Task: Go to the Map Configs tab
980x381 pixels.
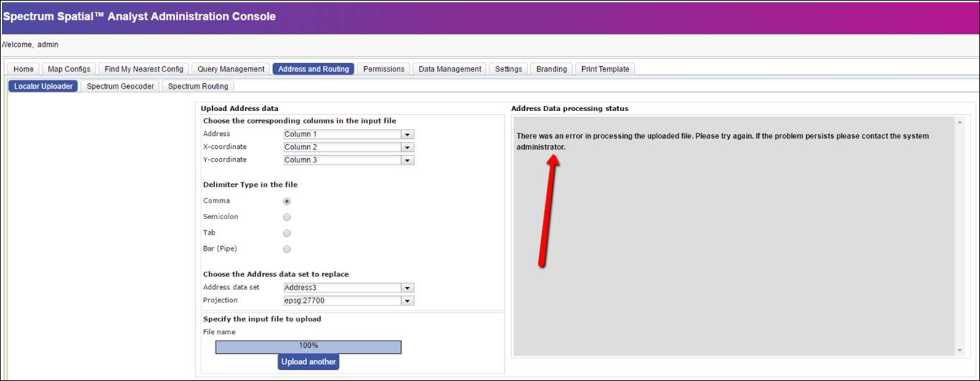Action: tap(69, 69)
